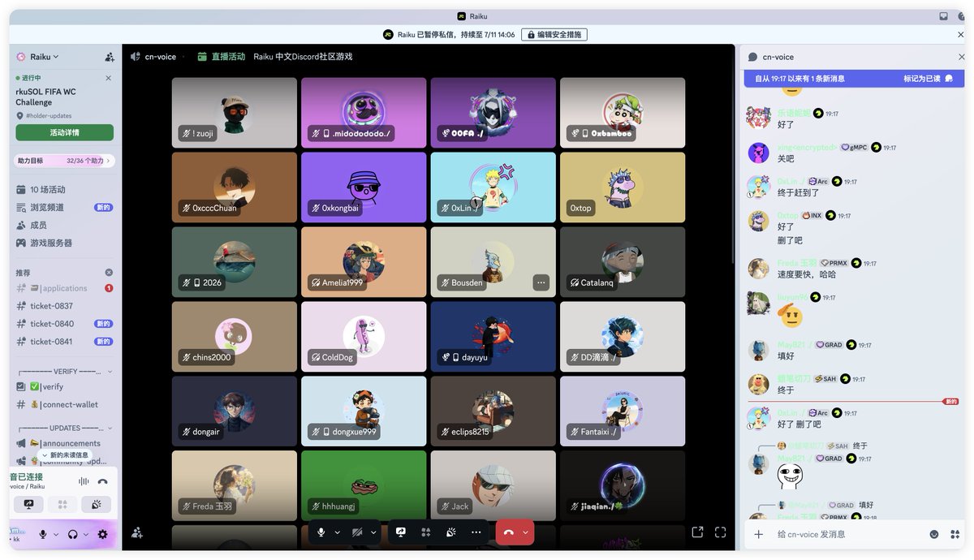The width and height of the screenshot is (974, 560).
Task: Open the connect-wallet channel
Action: click(65, 405)
